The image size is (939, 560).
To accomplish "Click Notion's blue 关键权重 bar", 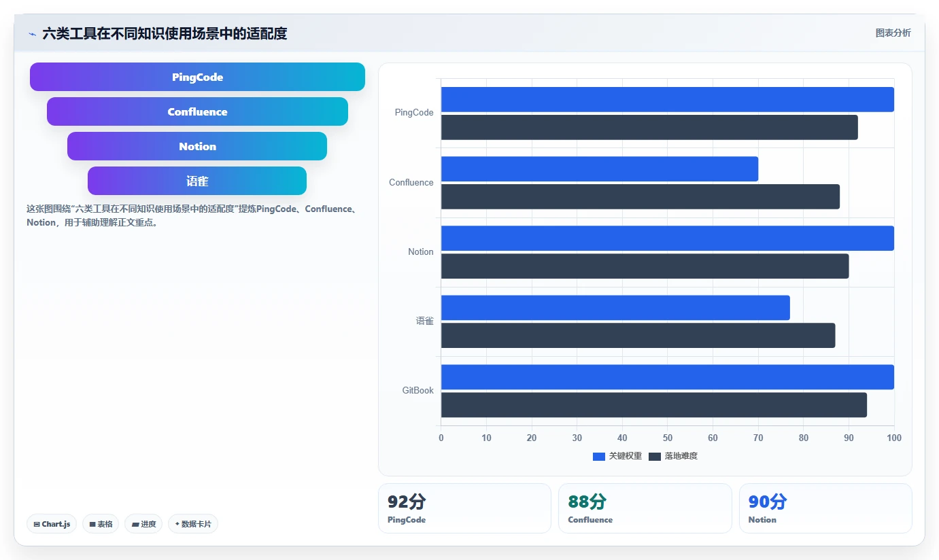I will 667,238.
